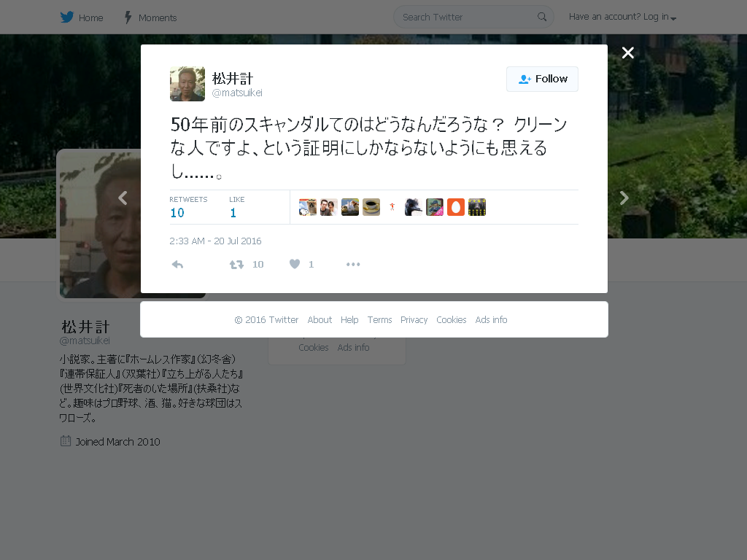Click inside the Search Twitter field
This screenshot has width=747, height=560.
point(468,17)
